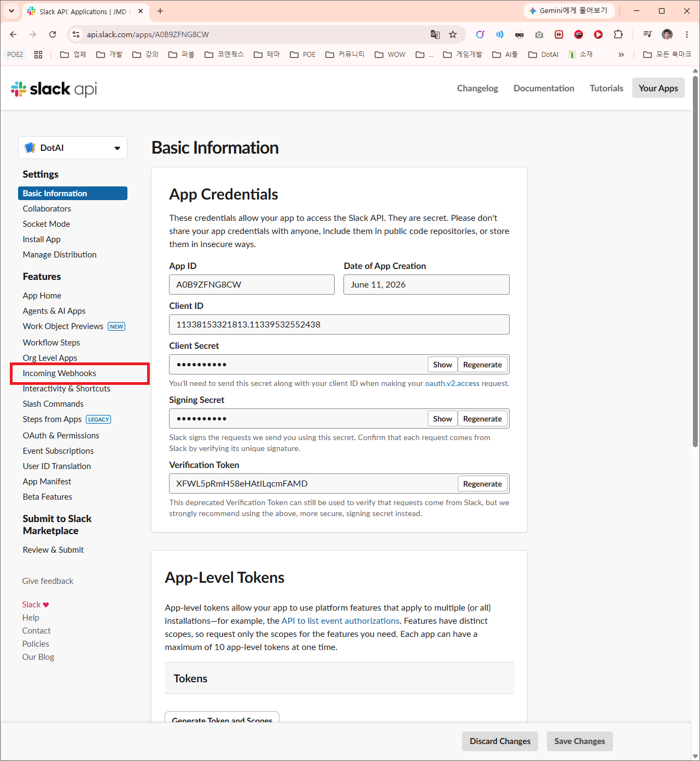Viewport: 700px width, 761px height.
Task: Open App Home feature
Action: (x=42, y=296)
